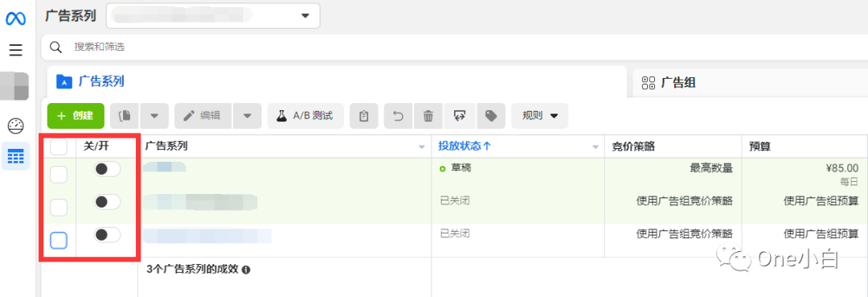The width and height of the screenshot is (868, 297).
Task: Open the 投放状态 column menu arrow
Action: coord(596,147)
